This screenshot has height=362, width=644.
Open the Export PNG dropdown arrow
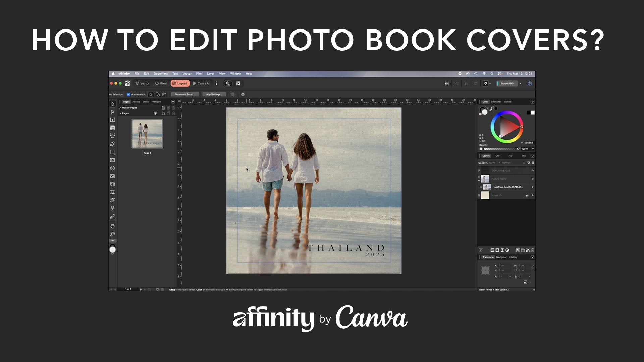520,84
